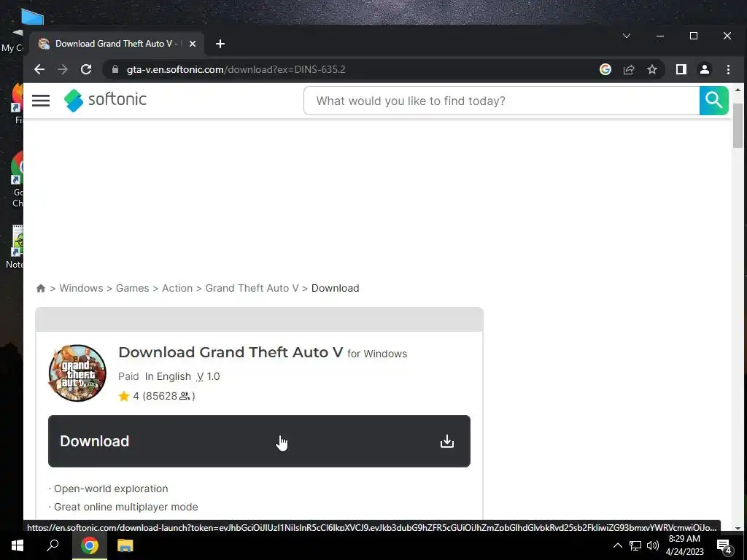747x560 pixels.
Task: Open taskbar search
Action: coord(53,545)
